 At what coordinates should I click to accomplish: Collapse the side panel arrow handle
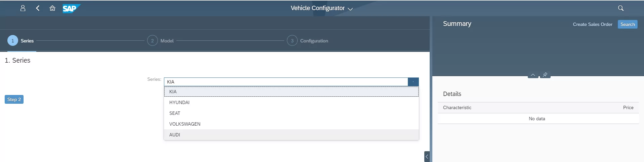pyautogui.click(x=427, y=156)
